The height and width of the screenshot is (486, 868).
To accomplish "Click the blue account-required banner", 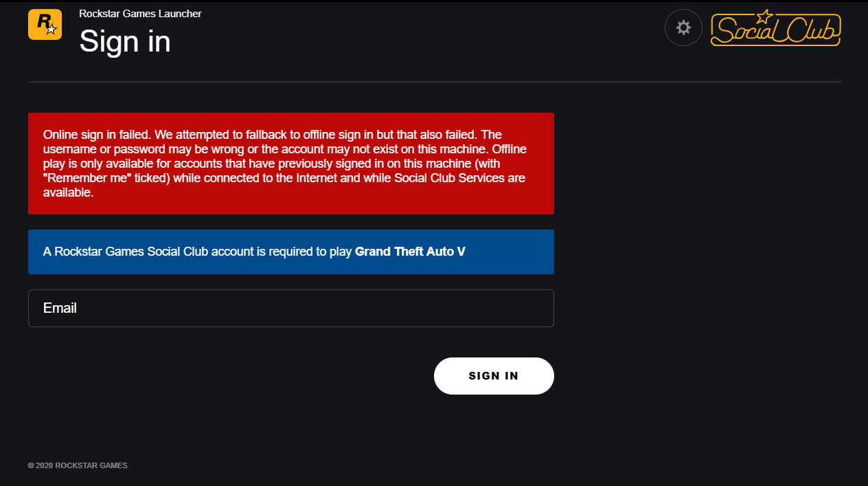I will pyautogui.click(x=290, y=252).
